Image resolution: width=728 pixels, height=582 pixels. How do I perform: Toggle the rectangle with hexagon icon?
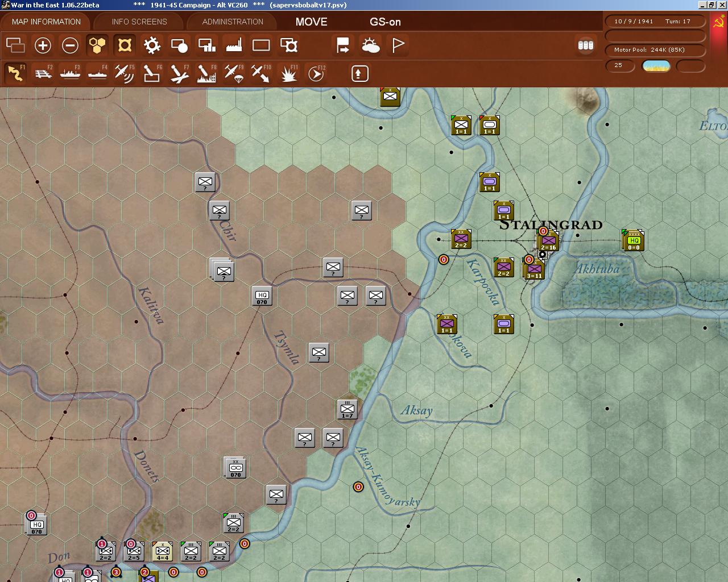(x=288, y=45)
